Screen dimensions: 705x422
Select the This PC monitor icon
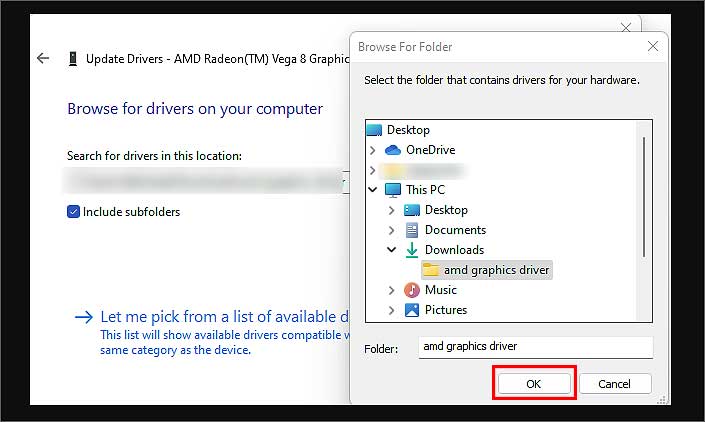(393, 190)
